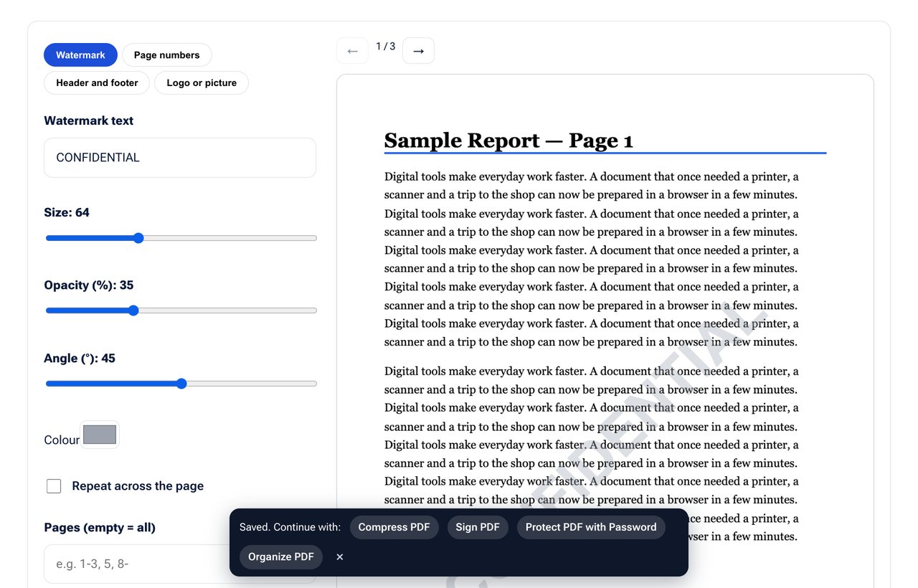The height and width of the screenshot is (588, 918).
Task: Open the watermark Colour swatch
Action: [x=100, y=435]
